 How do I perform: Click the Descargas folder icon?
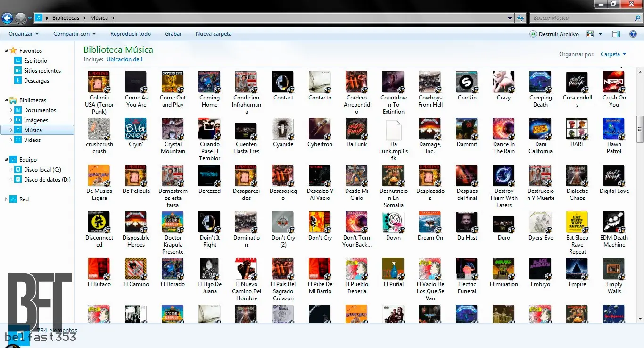[18, 80]
